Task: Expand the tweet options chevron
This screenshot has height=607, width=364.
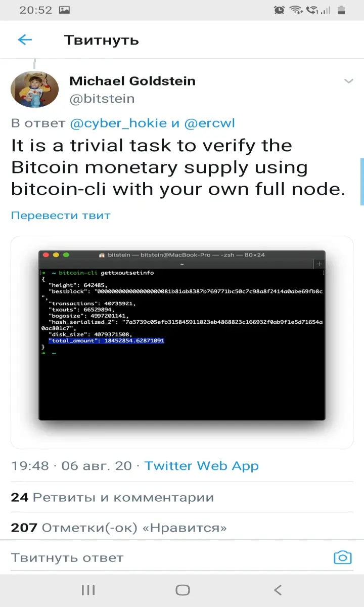Action: [348, 81]
